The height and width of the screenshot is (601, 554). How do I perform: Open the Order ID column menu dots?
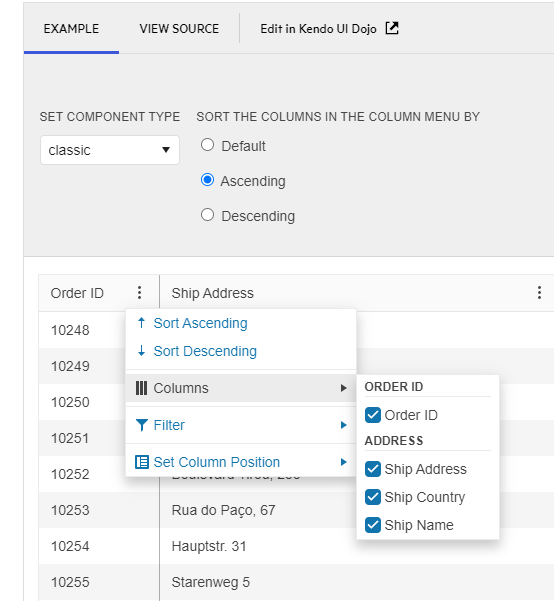tap(140, 293)
